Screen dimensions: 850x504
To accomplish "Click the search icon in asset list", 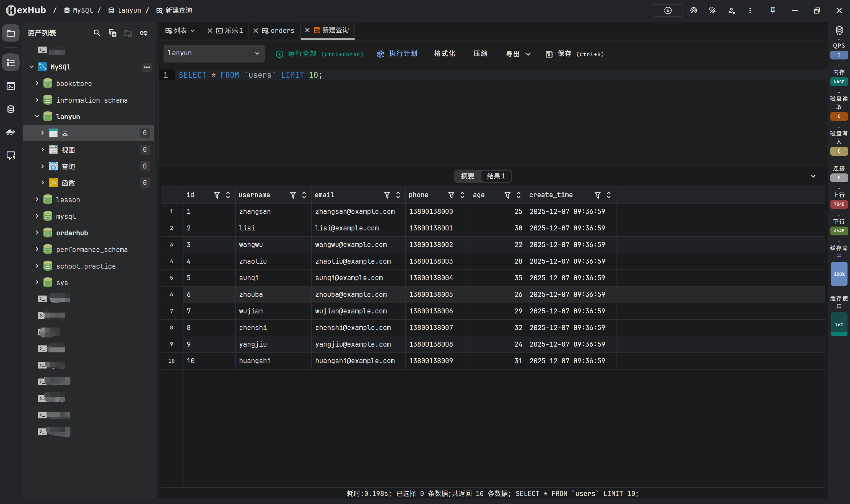I will point(97,33).
